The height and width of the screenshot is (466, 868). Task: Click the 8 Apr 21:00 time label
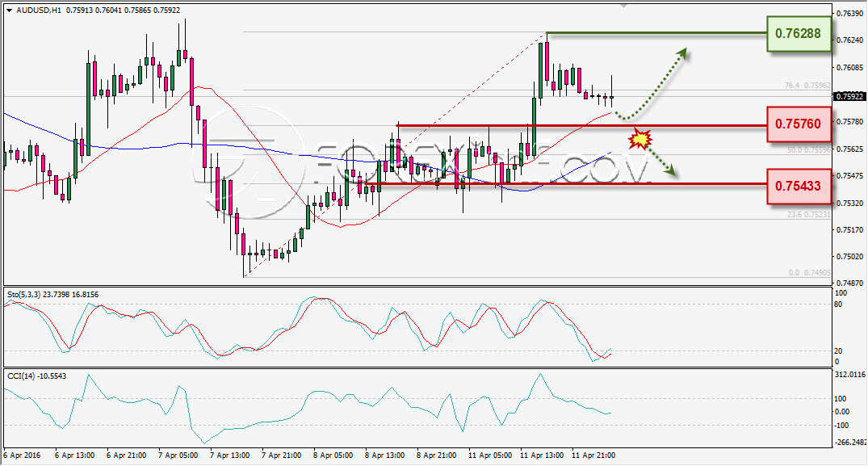click(x=437, y=456)
